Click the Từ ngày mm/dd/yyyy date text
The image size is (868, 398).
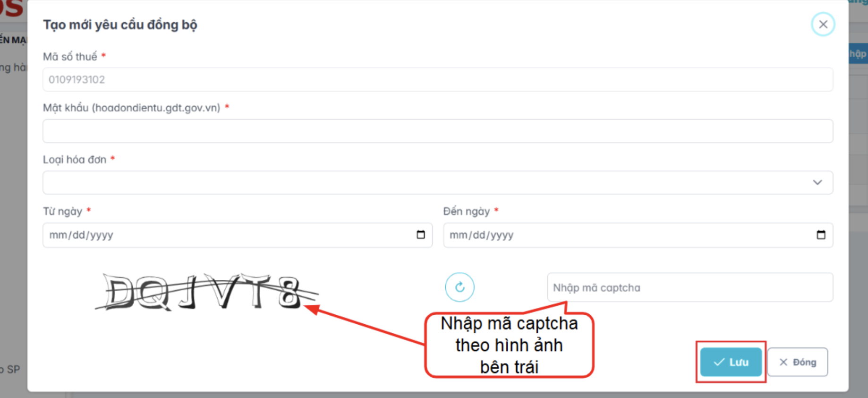(x=81, y=235)
